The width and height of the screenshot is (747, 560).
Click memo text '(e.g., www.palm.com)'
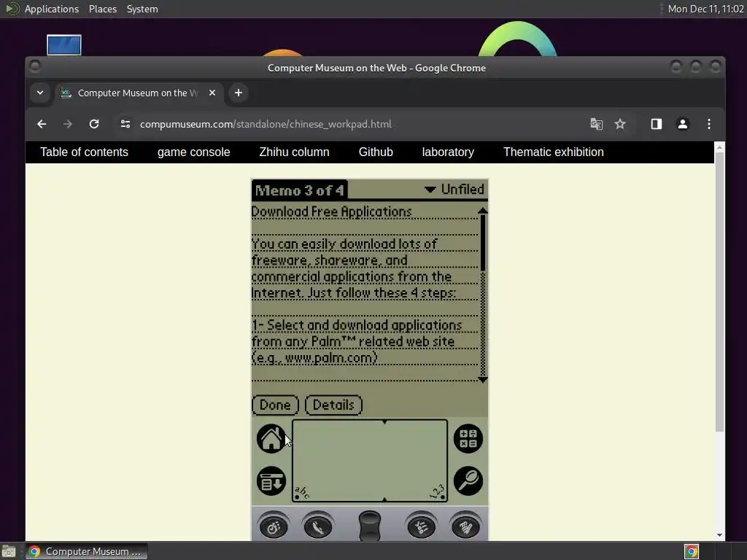pos(314,357)
